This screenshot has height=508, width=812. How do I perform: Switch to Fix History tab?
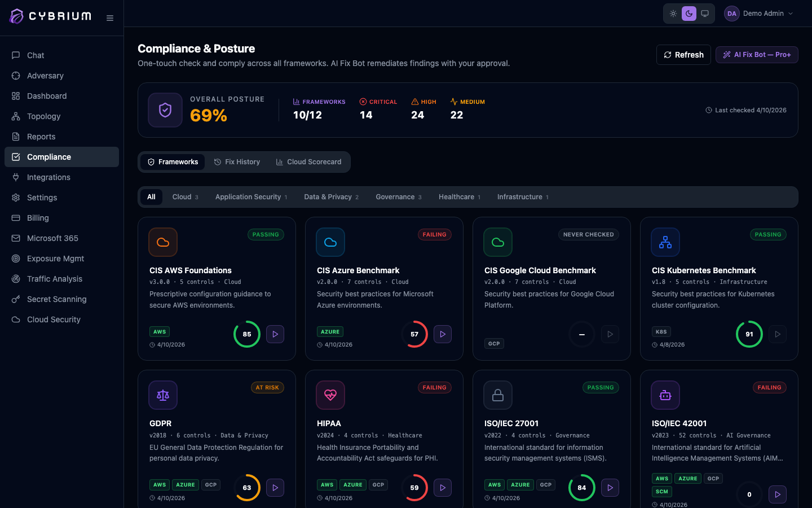237,162
